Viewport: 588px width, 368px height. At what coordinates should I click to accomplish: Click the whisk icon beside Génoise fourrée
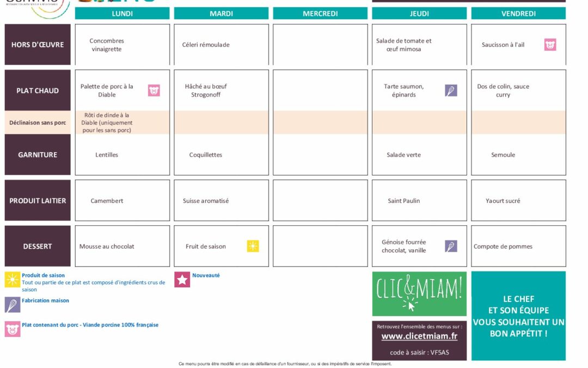(451, 246)
